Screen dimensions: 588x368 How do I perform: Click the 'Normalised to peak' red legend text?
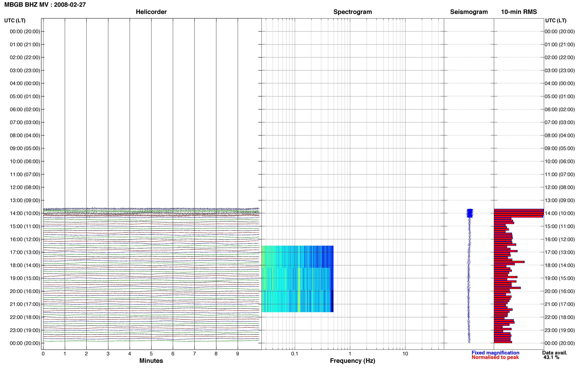coord(495,357)
